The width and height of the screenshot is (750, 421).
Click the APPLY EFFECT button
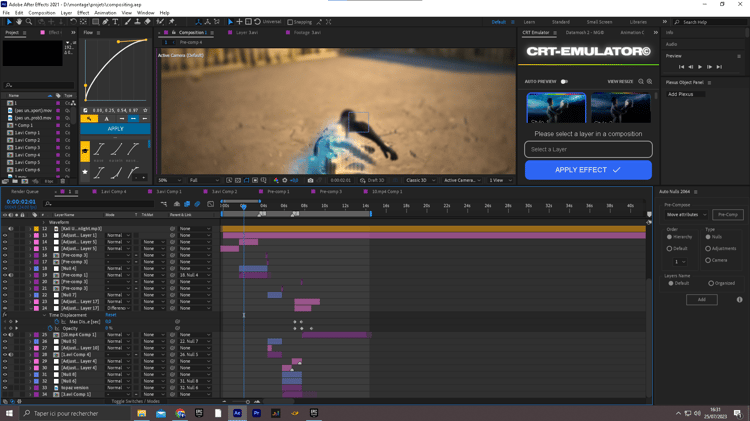588,170
